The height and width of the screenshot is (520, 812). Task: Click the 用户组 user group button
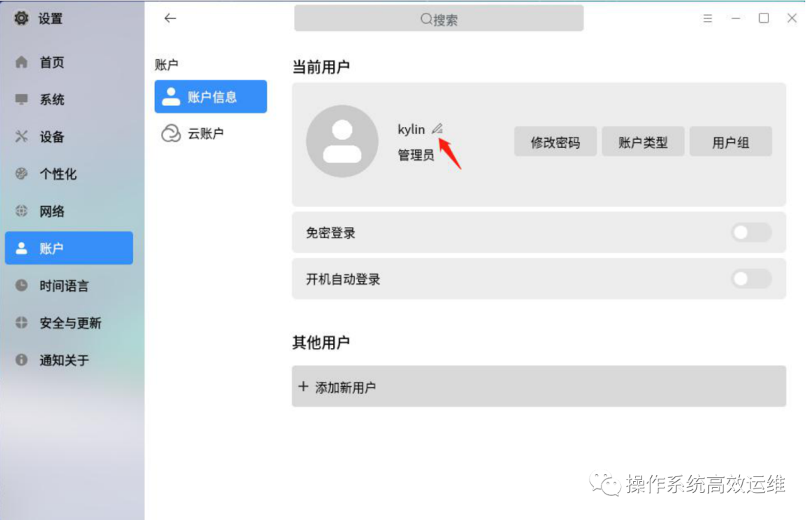[x=731, y=141]
